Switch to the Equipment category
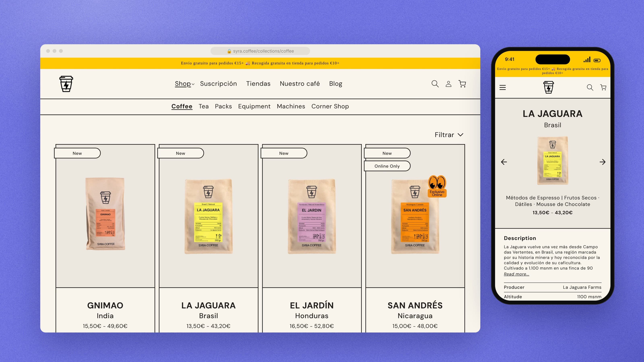The image size is (644, 362). (254, 106)
